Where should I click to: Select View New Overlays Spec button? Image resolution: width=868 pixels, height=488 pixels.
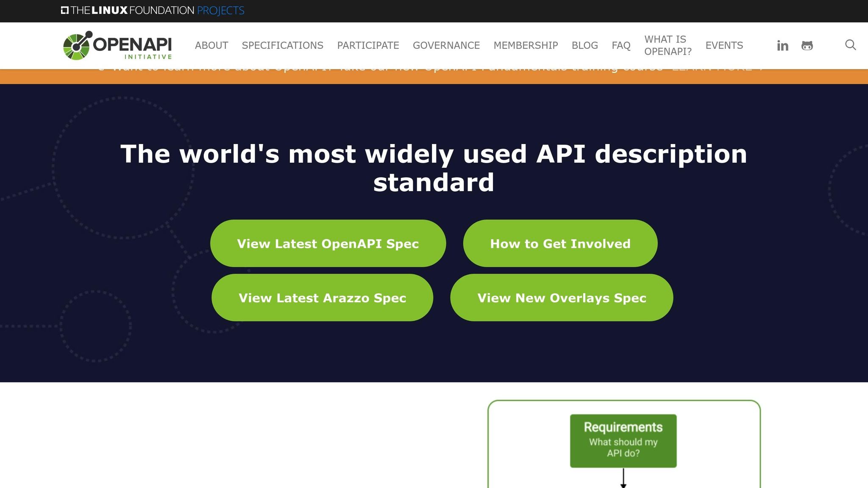click(x=561, y=298)
